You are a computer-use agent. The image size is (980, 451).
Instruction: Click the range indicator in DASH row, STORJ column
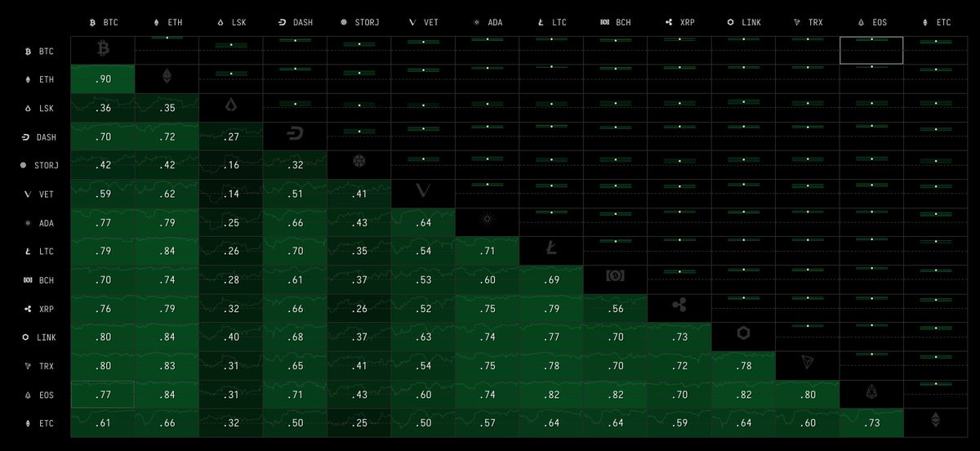click(359, 131)
